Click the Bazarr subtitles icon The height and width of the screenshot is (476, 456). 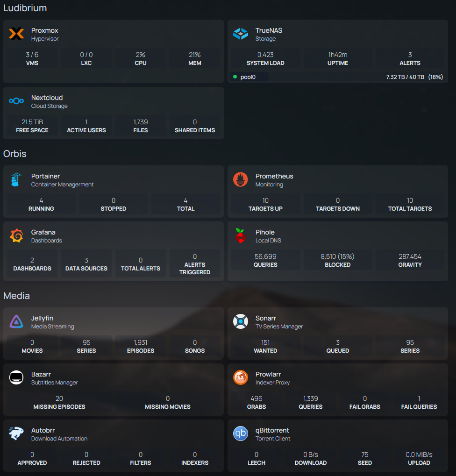coord(16,377)
